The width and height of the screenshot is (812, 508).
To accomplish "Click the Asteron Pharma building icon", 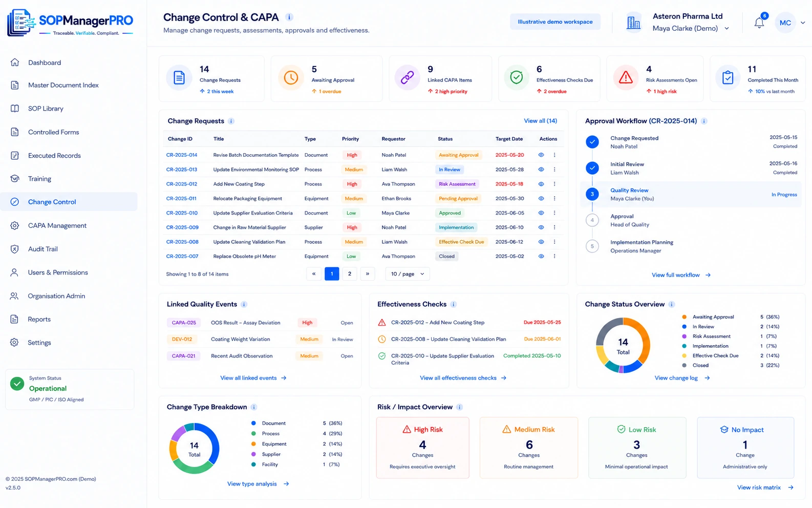I will 633,23.
